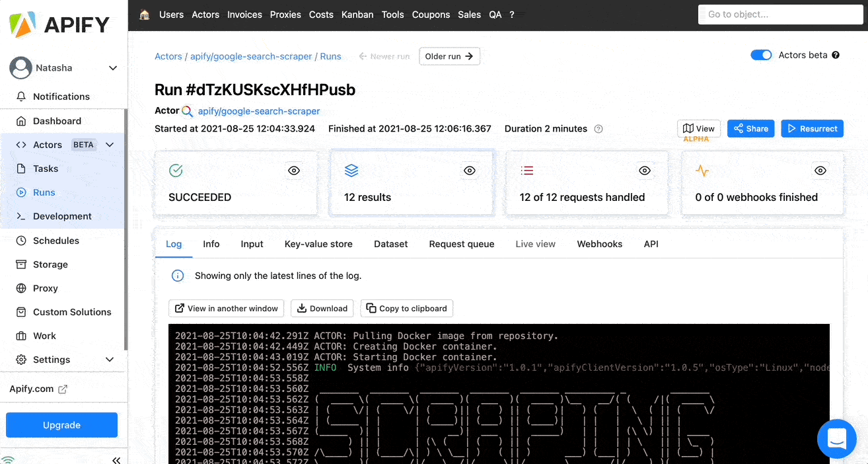Screen dimensions: 868x464
Task: Toggle the Actors beta switch
Action: (x=761, y=55)
